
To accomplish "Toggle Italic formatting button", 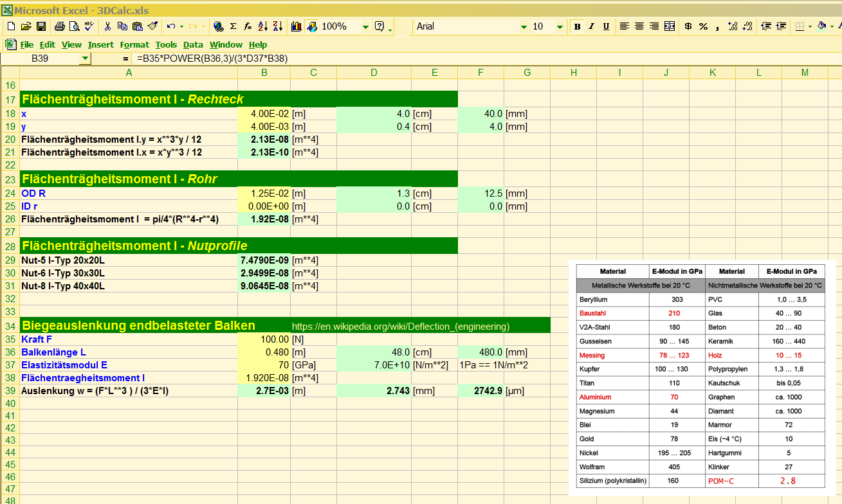I will click(592, 26).
